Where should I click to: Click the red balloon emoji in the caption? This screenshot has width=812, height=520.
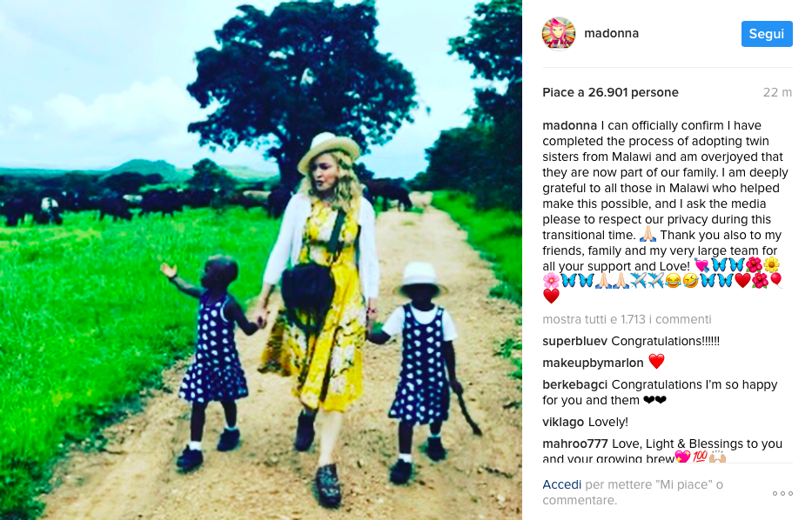point(777,280)
